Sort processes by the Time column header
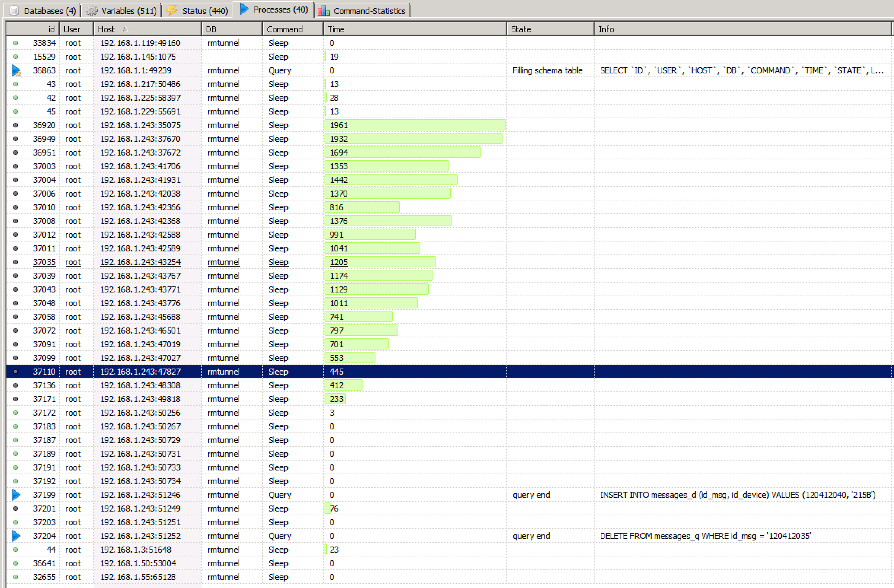Viewport: 894px width, 588px height. 336,29
